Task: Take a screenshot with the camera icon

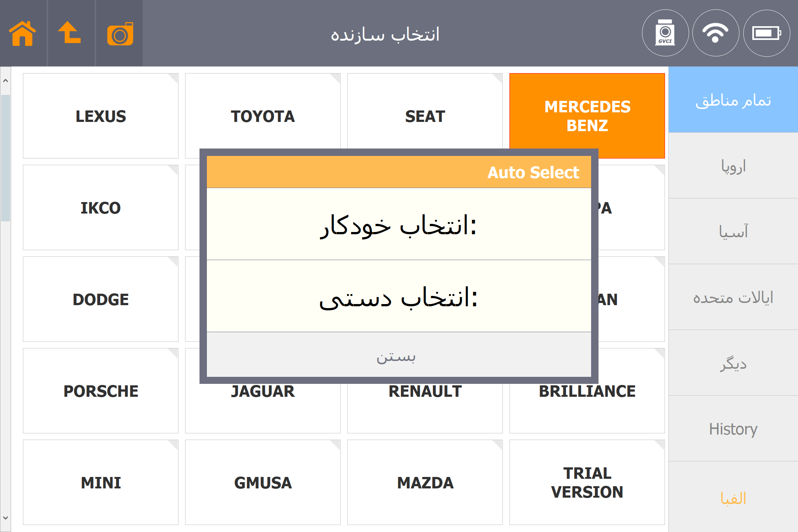Action: (x=120, y=34)
